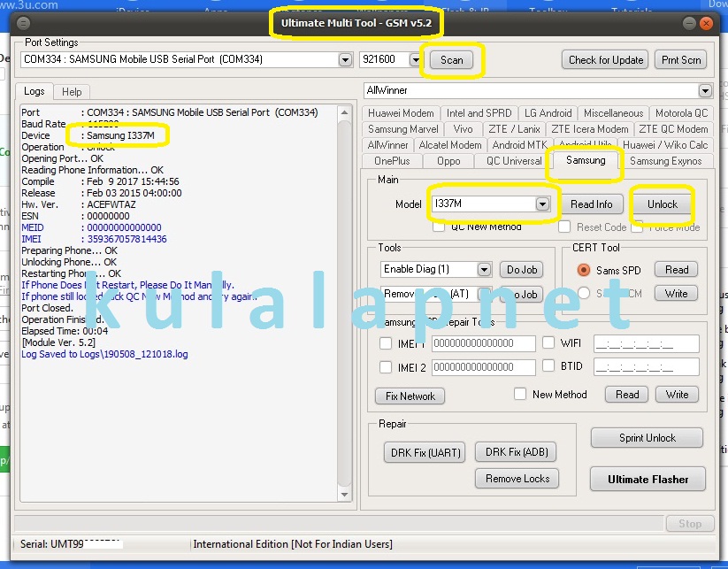Tick the Force Mode checkbox
The width and height of the screenshot is (728, 569).
click(x=637, y=227)
